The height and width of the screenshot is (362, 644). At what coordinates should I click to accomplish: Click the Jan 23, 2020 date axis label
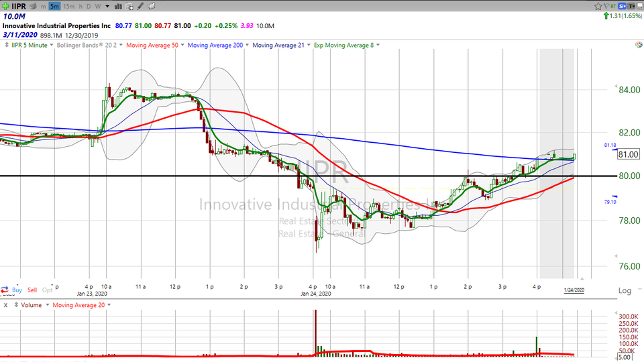click(x=92, y=294)
